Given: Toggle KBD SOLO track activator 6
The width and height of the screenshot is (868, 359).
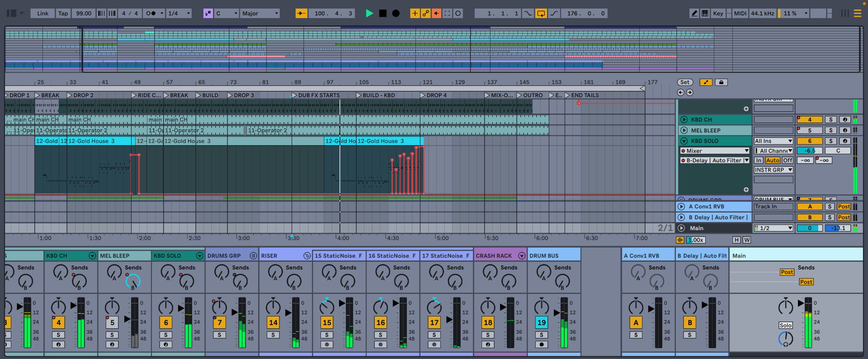Looking at the screenshot, I should pyautogui.click(x=809, y=141).
